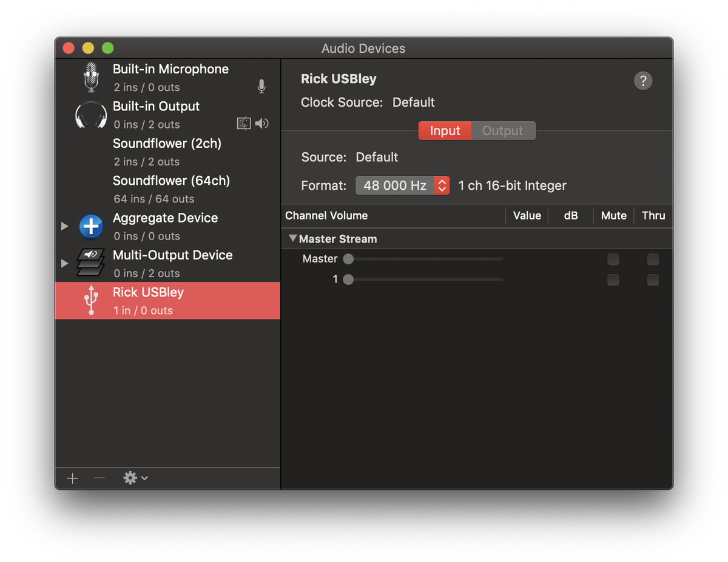This screenshot has width=728, height=562.
Task: Toggle Mute checkbox for channel 1
Action: (x=613, y=280)
